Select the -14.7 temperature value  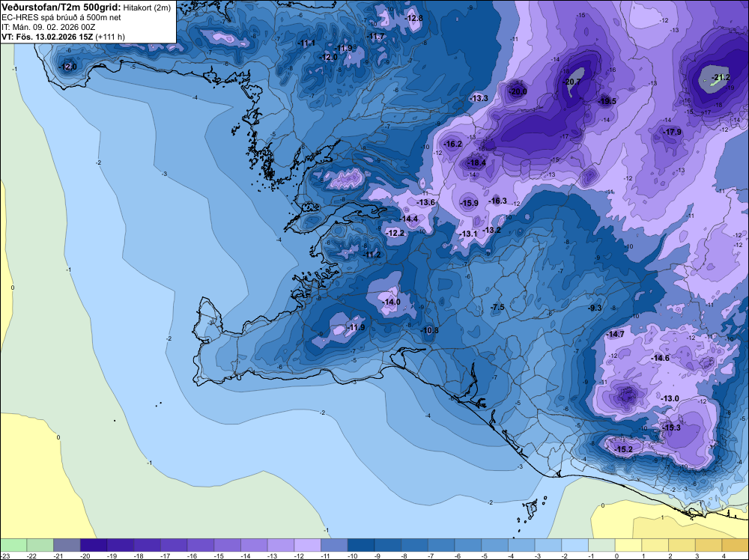click(616, 334)
